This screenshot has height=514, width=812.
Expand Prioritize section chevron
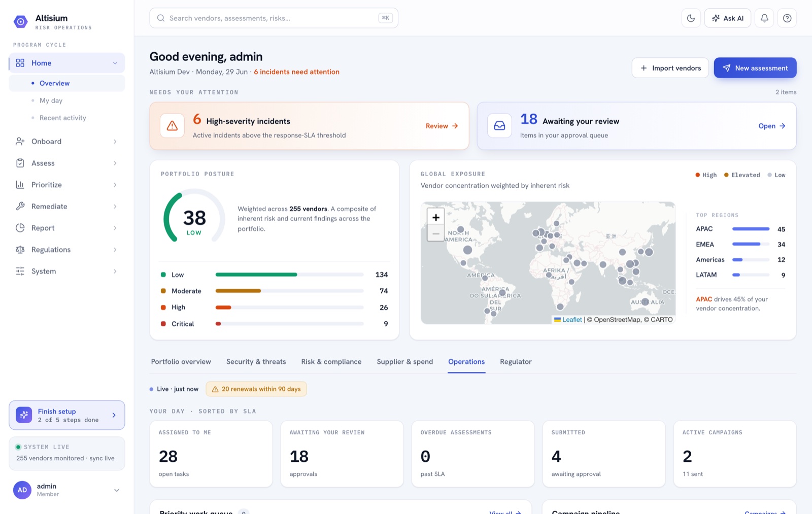coord(115,185)
